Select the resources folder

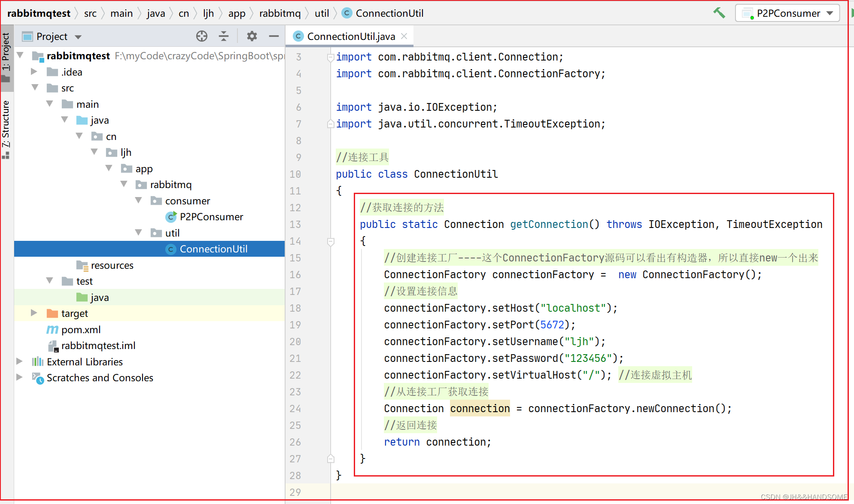(x=112, y=265)
